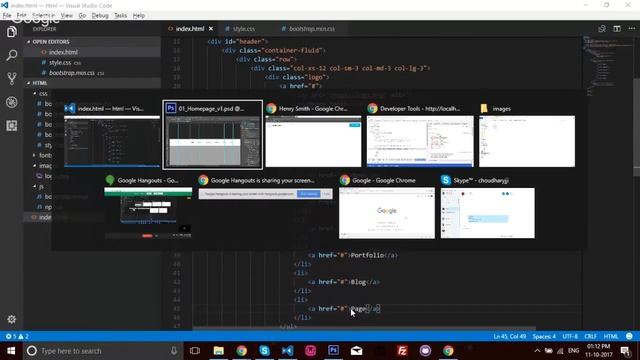The height and width of the screenshot is (360, 640).
Task: Open the notification action center icon
Action: coord(625,351)
